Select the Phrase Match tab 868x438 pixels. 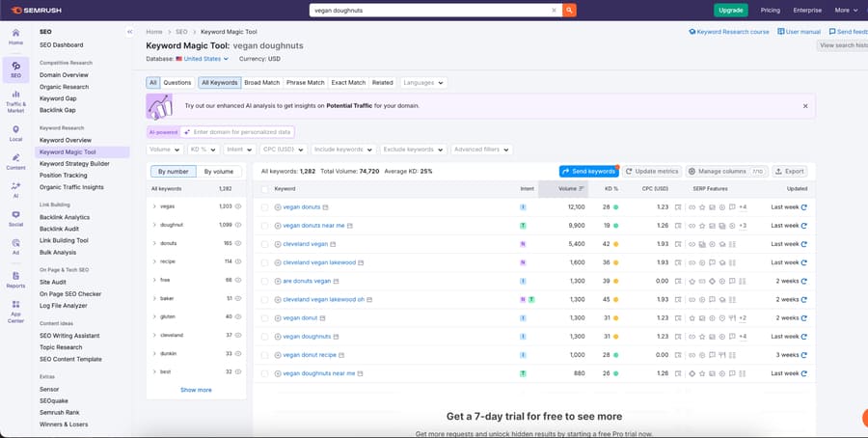click(x=306, y=83)
